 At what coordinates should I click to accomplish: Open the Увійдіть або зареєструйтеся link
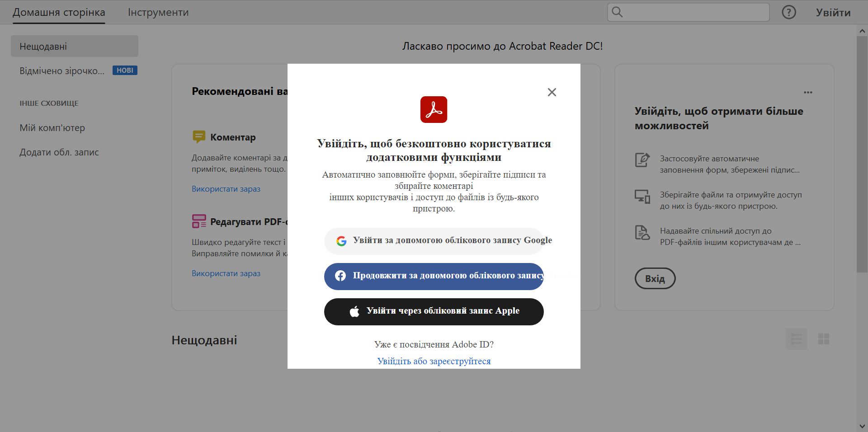point(433,361)
